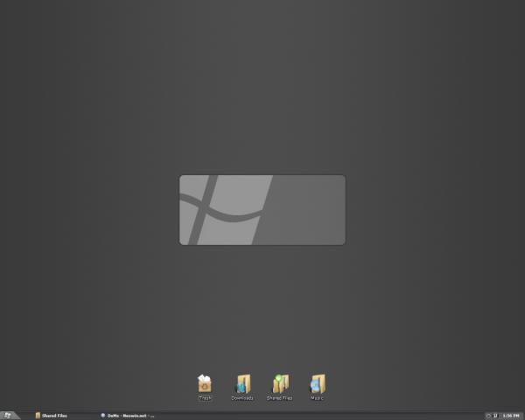Click the taskbar clock
The height and width of the screenshot is (420, 525).
[x=511, y=416]
